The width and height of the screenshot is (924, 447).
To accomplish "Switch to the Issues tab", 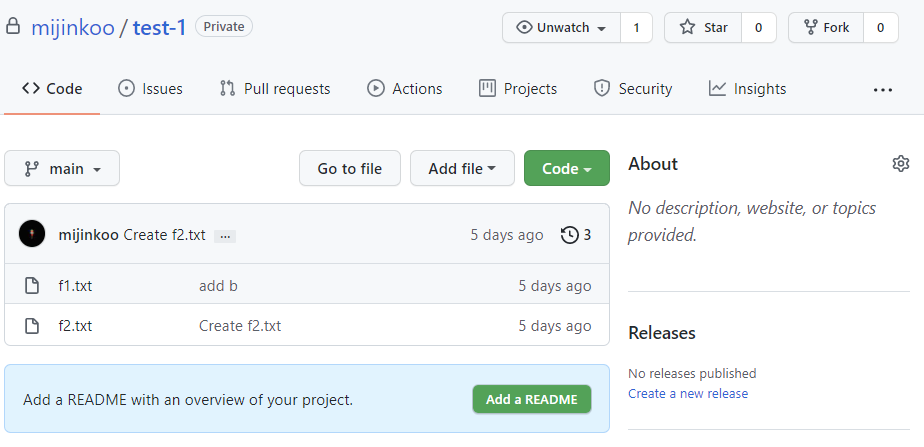I will pyautogui.click(x=150, y=89).
